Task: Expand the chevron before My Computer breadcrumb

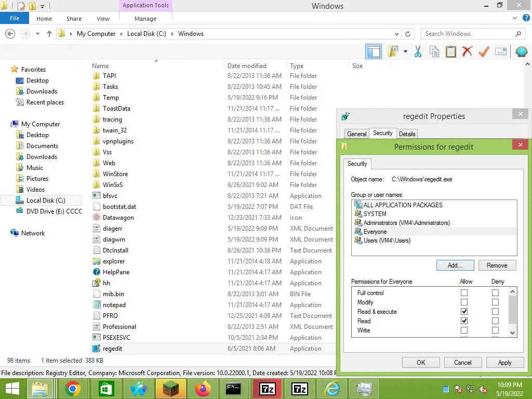Action: 71,34
